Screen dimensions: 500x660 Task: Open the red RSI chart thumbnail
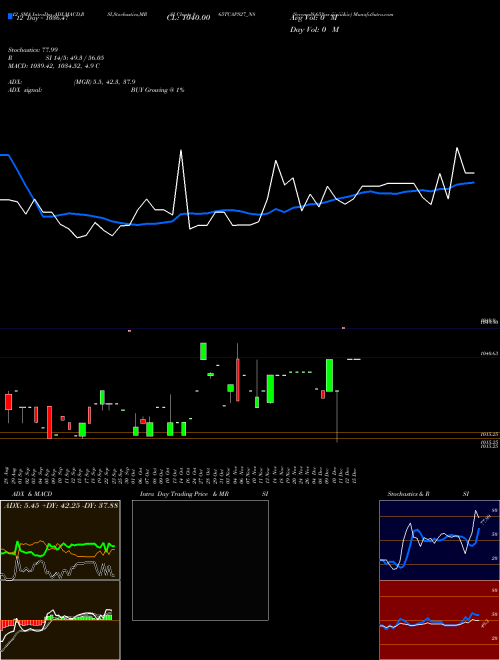pos(439,620)
